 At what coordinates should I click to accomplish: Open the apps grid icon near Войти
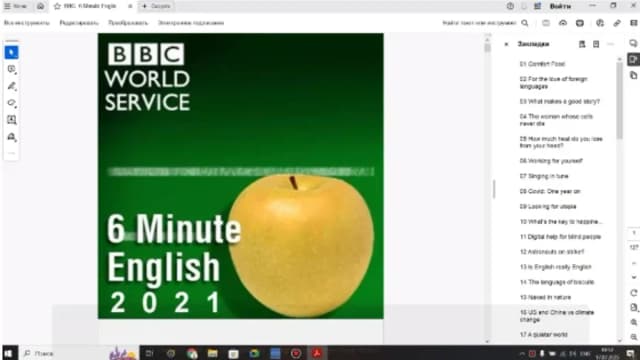(538, 6)
